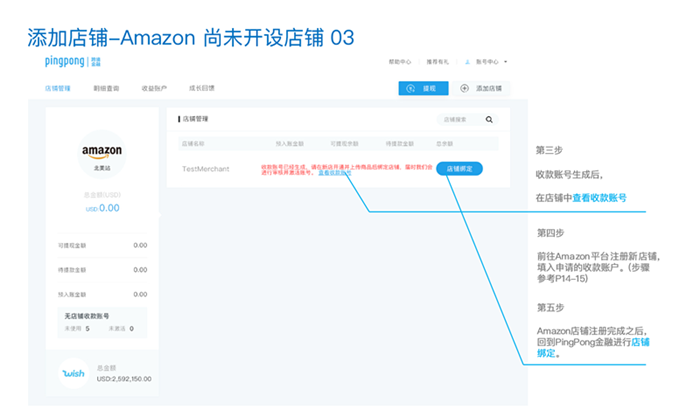Click the 预入账金额 row in sidebar

[x=102, y=294]
